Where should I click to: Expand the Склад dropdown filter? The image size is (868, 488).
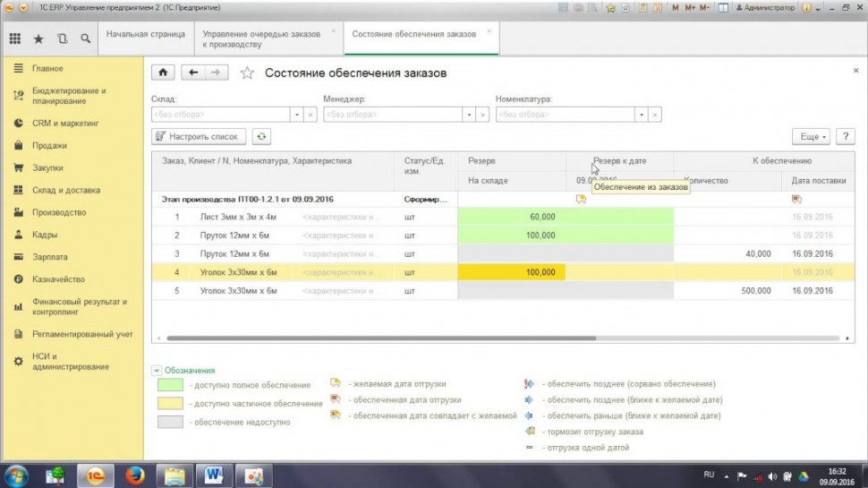296,115
